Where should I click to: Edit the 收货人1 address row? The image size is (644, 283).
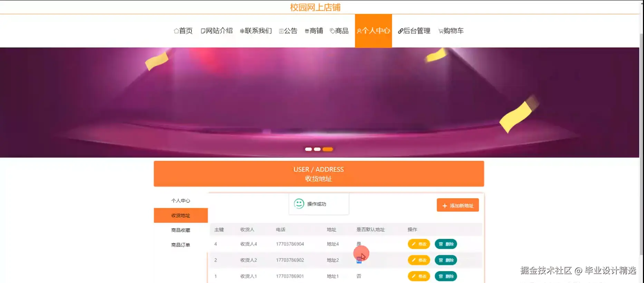click(x=419, y=276)
